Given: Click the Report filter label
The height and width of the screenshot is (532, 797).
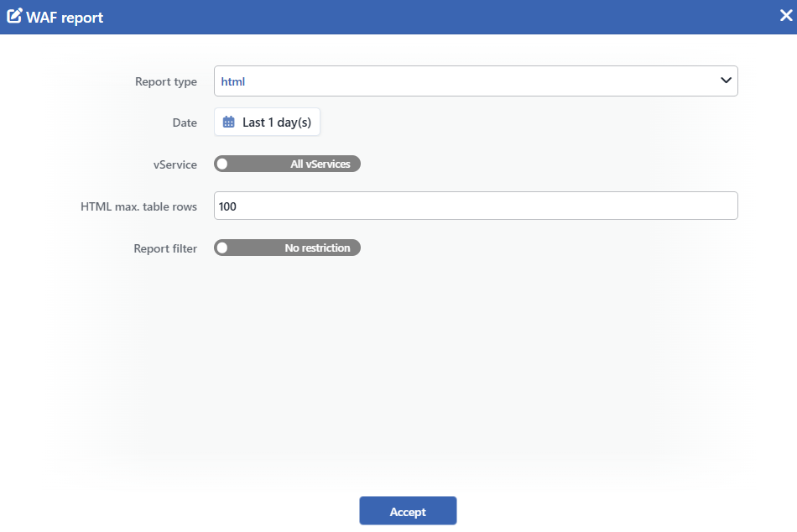Looking at the screenshot, I should [x=165, y=248].
